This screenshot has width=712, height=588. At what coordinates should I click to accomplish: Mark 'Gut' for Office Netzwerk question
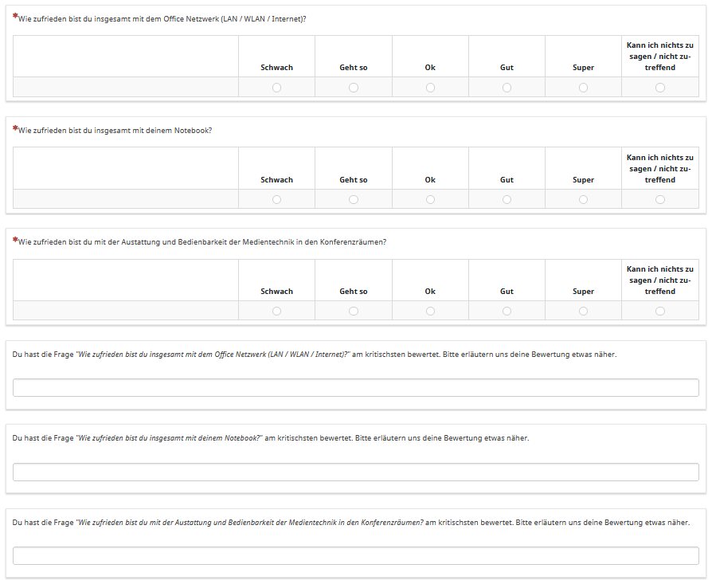coord(507,88)
